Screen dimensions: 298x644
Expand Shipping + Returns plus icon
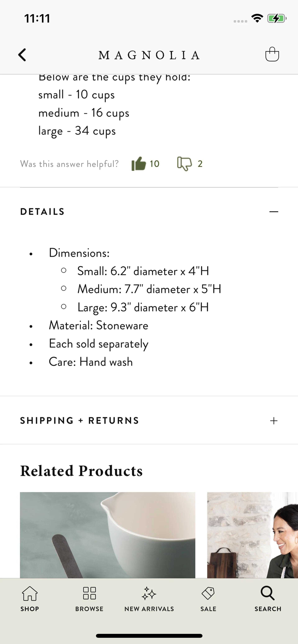274,421
